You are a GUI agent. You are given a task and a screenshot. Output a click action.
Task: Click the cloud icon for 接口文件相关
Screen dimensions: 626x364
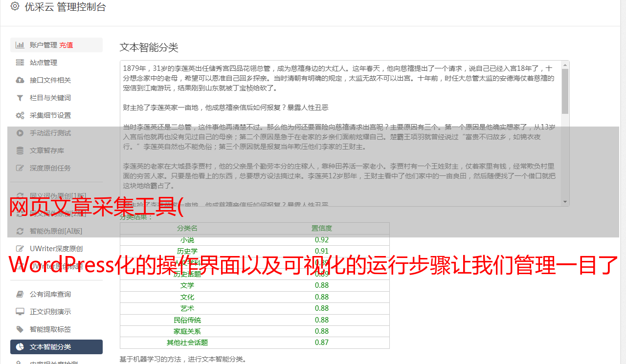coord(20,80)
